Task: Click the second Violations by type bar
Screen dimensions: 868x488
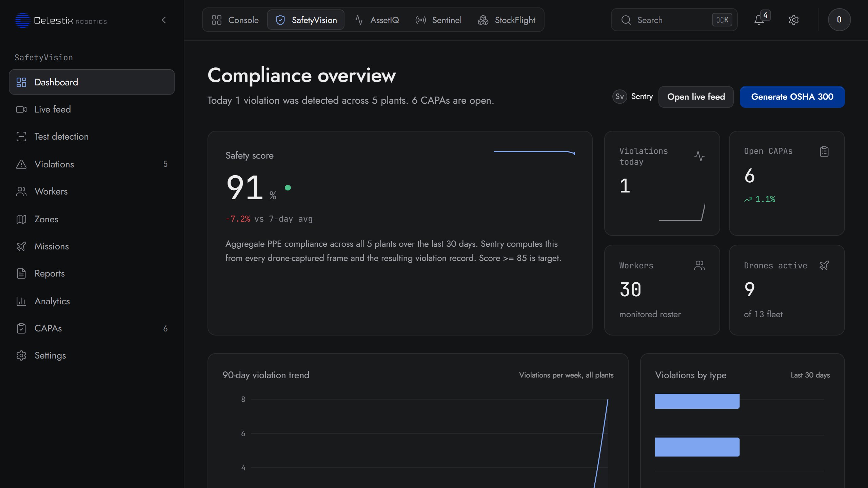Action: 697,447
